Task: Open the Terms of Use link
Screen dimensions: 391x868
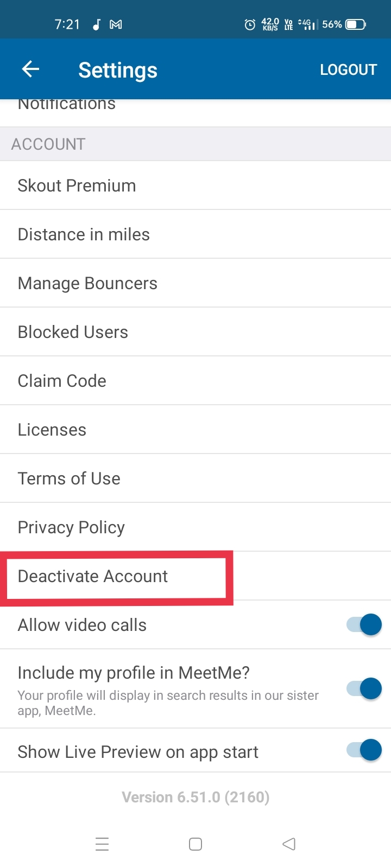Action: 69,478
